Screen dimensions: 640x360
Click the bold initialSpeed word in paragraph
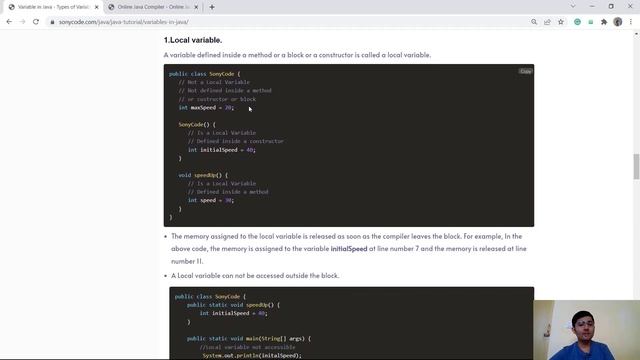[x=349, y=249]
